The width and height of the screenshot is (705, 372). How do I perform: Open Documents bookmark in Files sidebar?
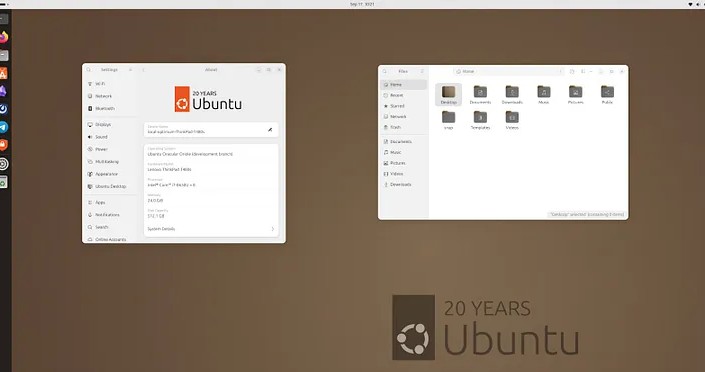pos(403,142)
